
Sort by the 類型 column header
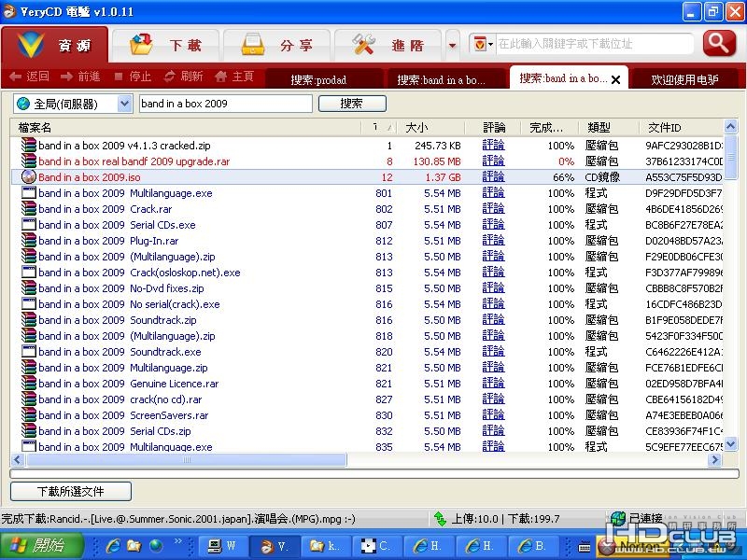click(609, 127)
